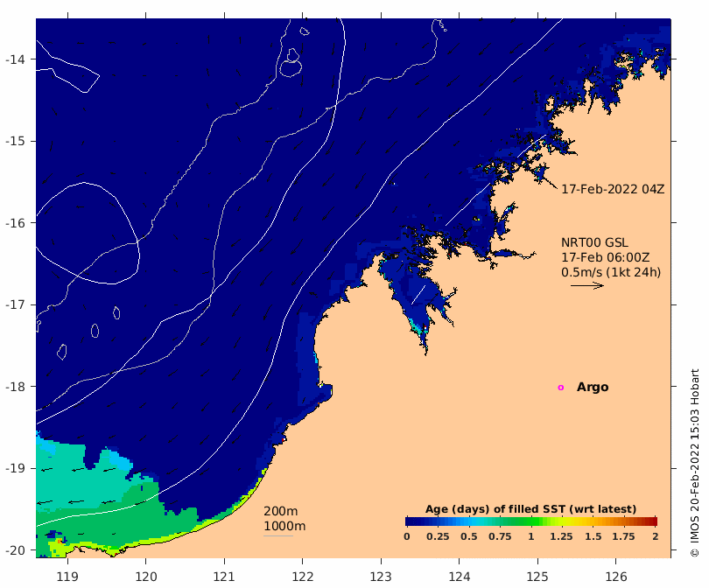Click the IMOS copyright credit text

point(695,463)
